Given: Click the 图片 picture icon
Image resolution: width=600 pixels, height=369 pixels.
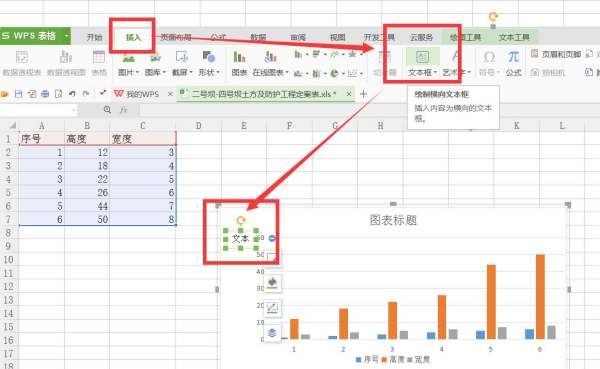Looking at the screenshot, I should (x=129, y=57).
